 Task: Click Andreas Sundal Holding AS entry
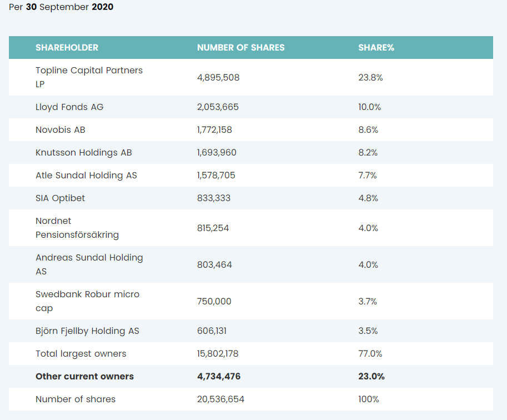point(89,264)
